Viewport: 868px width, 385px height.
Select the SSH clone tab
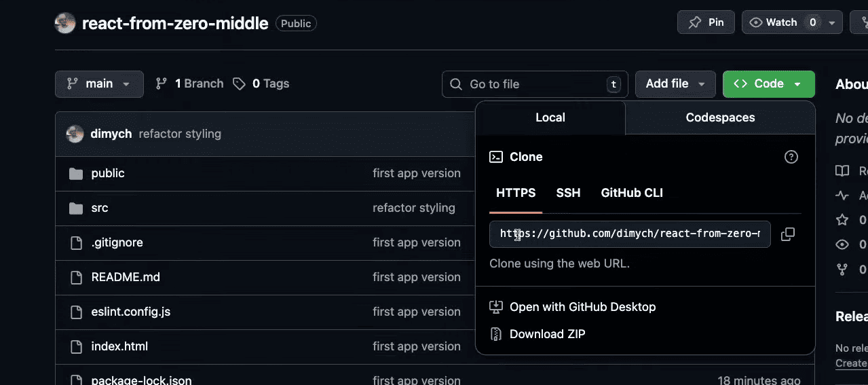[x=568, y=193]
